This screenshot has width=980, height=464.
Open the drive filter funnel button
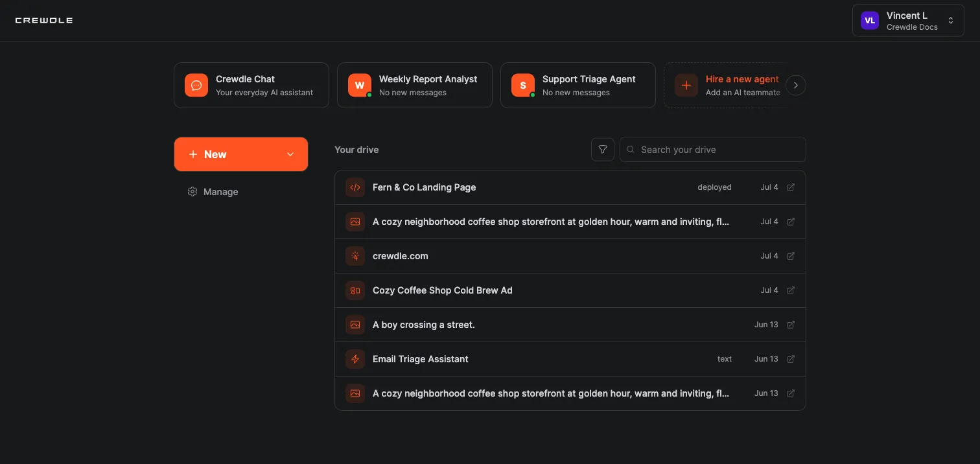603,150
